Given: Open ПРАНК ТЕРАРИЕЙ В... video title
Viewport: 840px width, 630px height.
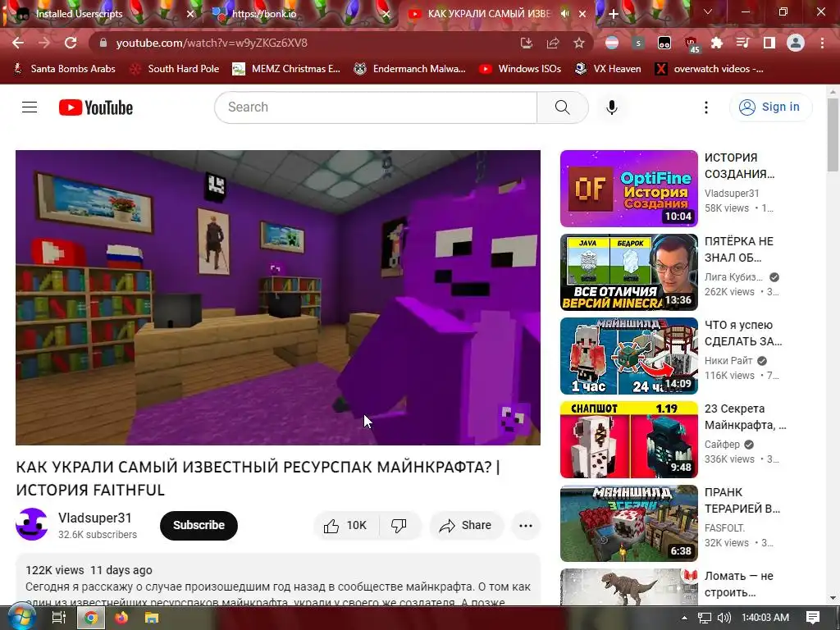Looking at the screenshot, I should click(x=742, y=500).
